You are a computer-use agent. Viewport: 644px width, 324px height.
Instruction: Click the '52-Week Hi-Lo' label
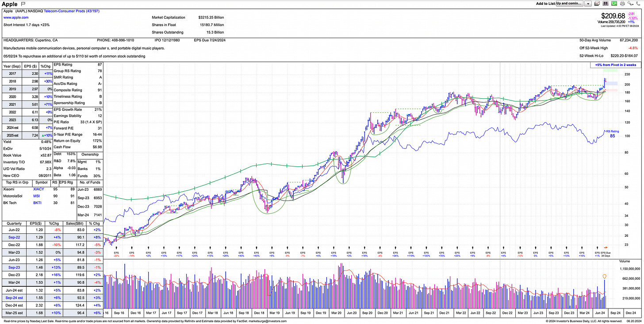click(x=592, y=55)
